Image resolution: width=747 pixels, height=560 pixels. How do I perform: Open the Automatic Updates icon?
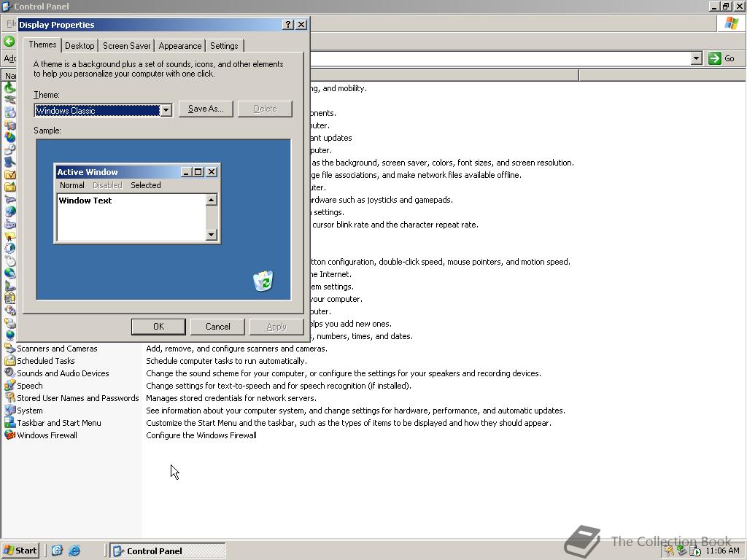point(9,138)
